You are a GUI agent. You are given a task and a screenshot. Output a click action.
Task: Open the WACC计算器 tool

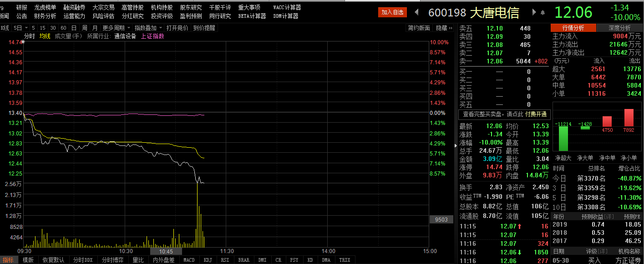[x=287, y=7]
